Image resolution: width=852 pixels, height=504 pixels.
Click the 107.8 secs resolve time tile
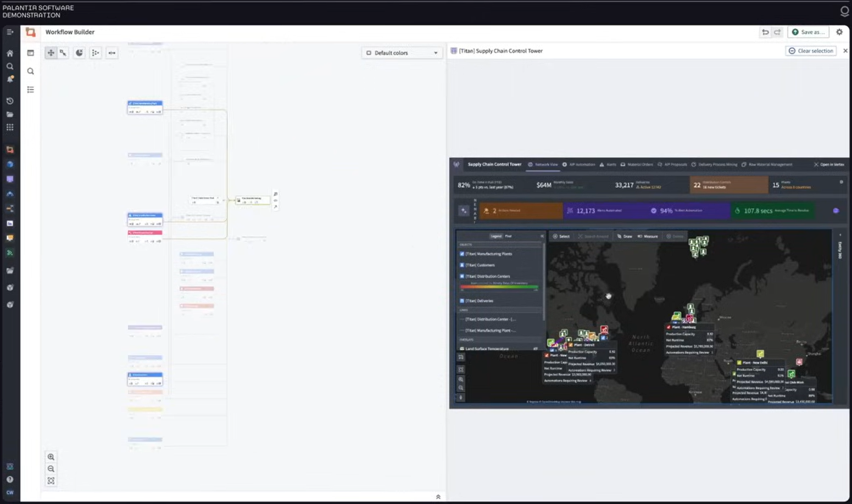tap(772, 210)
